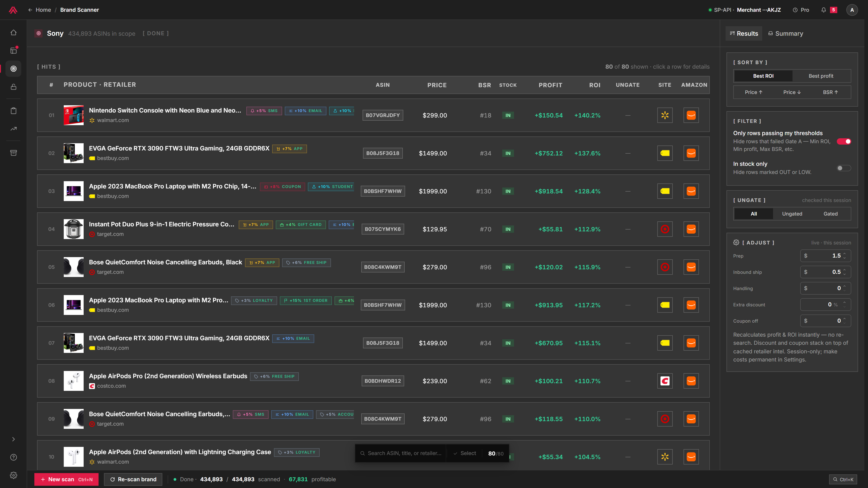This screenshot has width=868, height=488.
Task: Click ASIN chip B0BDHWDR12
Action: 383,381
